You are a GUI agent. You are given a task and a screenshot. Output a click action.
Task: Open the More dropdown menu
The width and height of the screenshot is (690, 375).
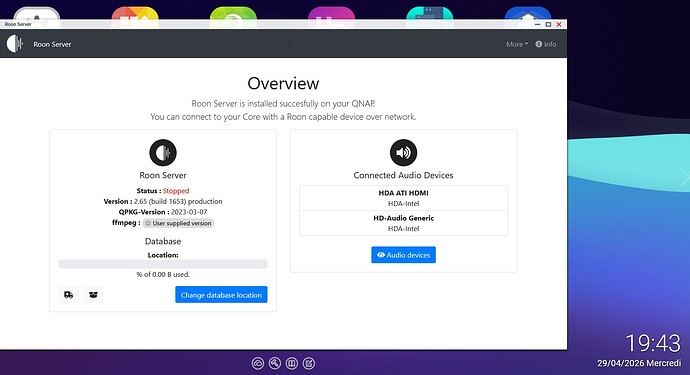[x=517, y=44]
